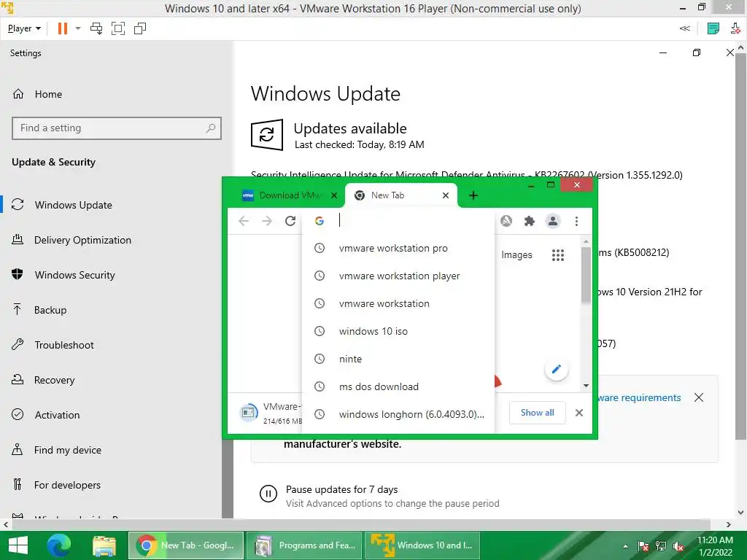Pause updates for 7 days
The image size is (747, 560).
click(341, 489)
